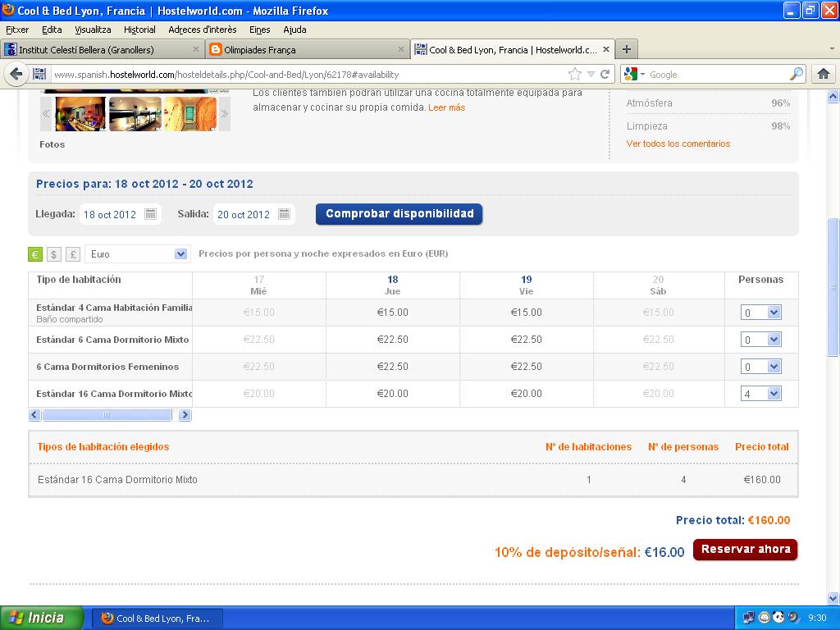The height and width of the screenshot is (630, 840).
Task: Click the Vie 19 column header
Action: coord(526,285)
